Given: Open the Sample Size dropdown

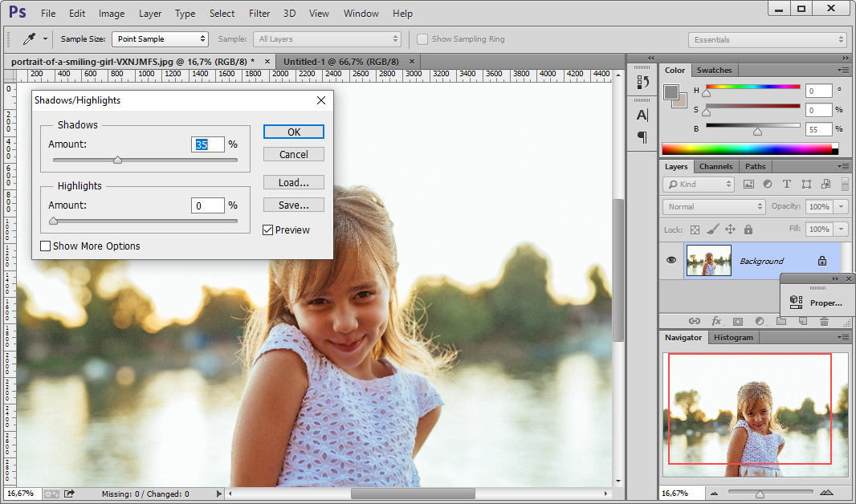Looking at the screenshot, I should (x=159, y=39).
